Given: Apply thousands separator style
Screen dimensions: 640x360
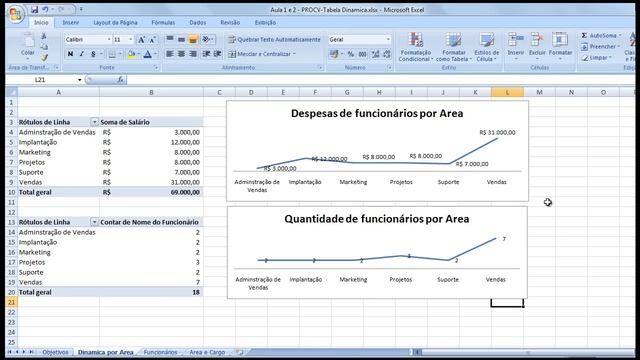Looking at the screenshot, I should 362,54.
